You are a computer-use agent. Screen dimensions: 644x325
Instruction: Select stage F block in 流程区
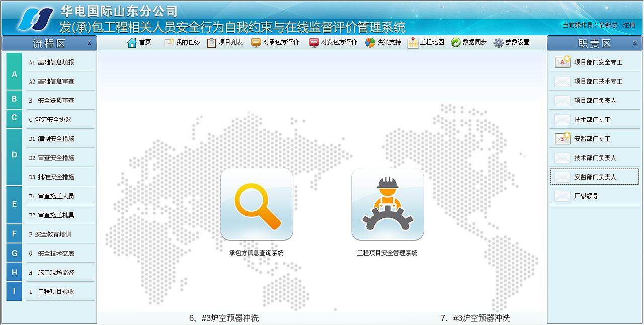point(15,233)
